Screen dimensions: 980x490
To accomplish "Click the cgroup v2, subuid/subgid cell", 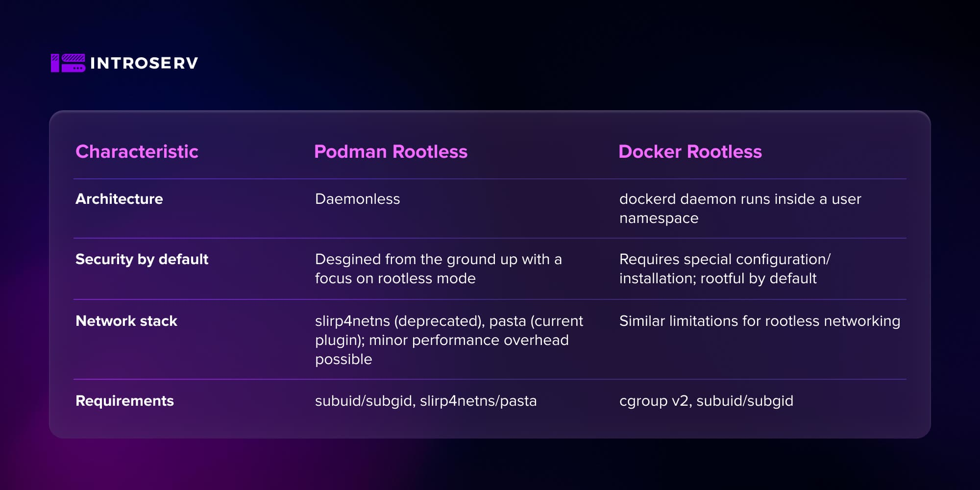I will 706,401.
